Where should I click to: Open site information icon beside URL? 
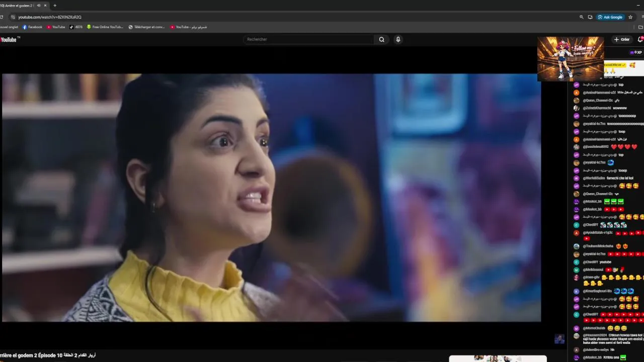[x=13, y=17]
